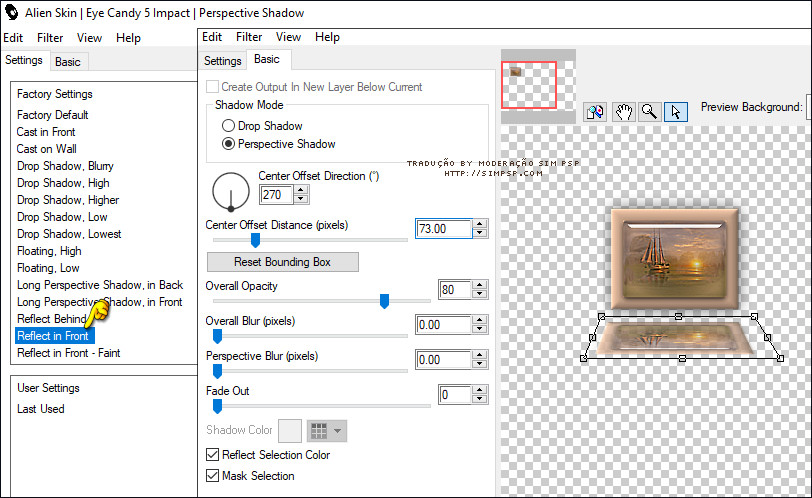The height and width of the screenshot is (498, 812).
Task: Decrease the Overall Opacity stepper value
Action: pos(480,295)
